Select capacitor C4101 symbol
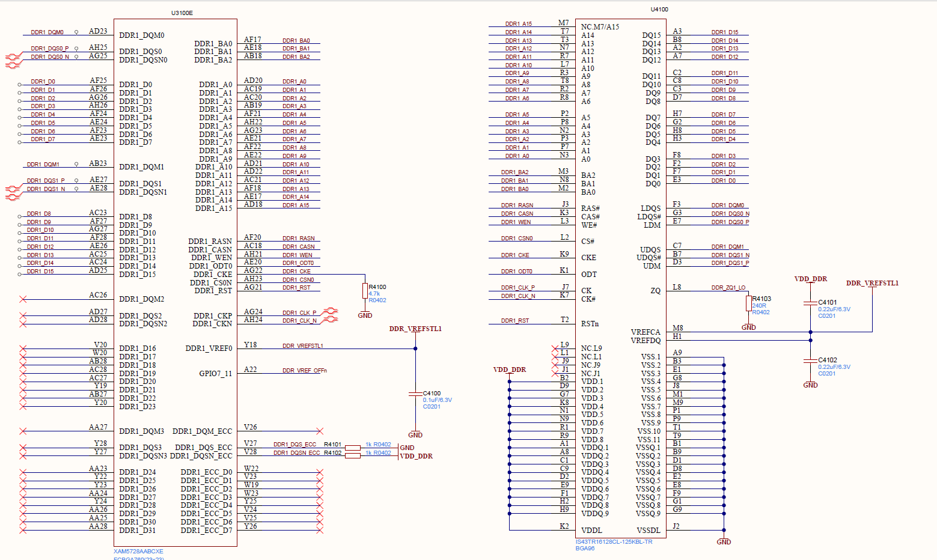 click(810, 302)
